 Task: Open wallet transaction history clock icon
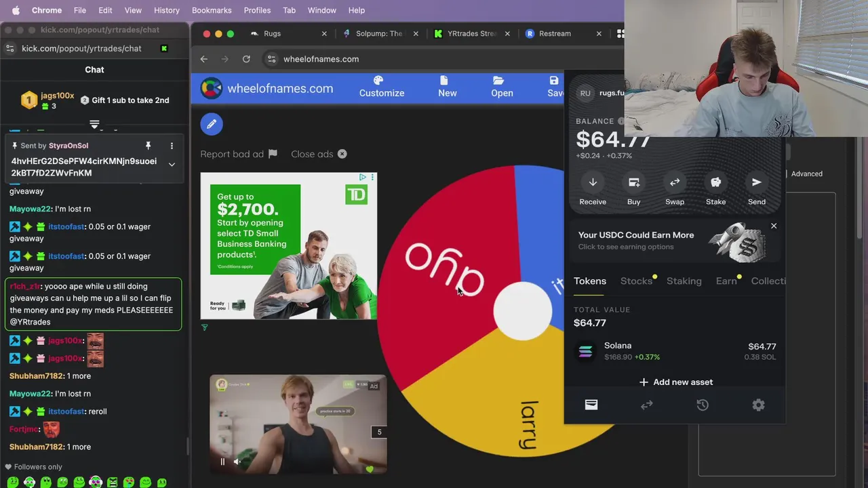pos(703,405)
